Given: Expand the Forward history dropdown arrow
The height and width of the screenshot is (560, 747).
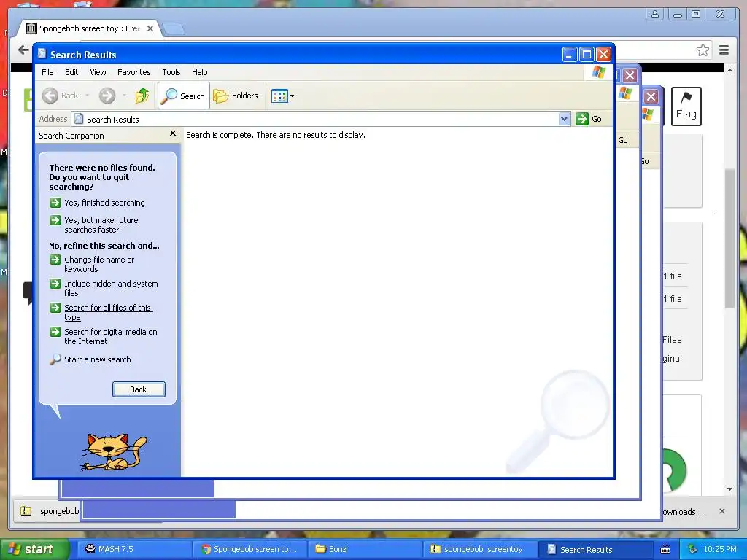Looking at the screenshot, I should [124, 96].
